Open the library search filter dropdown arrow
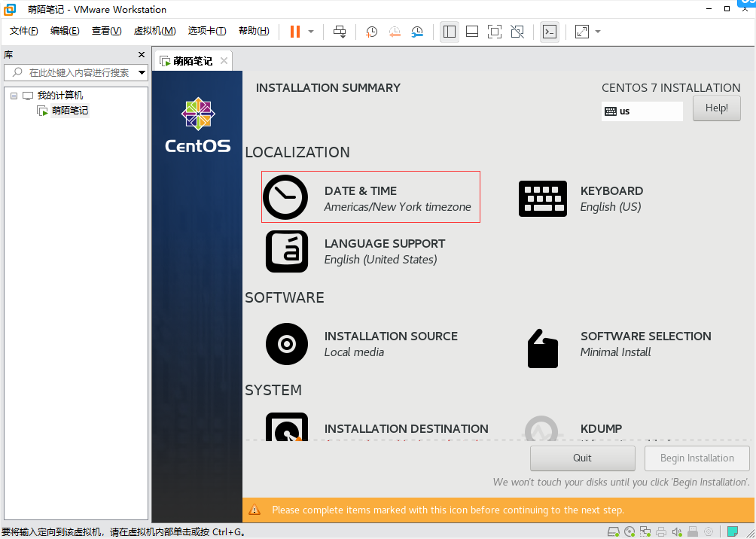 [x=142, y=73]
